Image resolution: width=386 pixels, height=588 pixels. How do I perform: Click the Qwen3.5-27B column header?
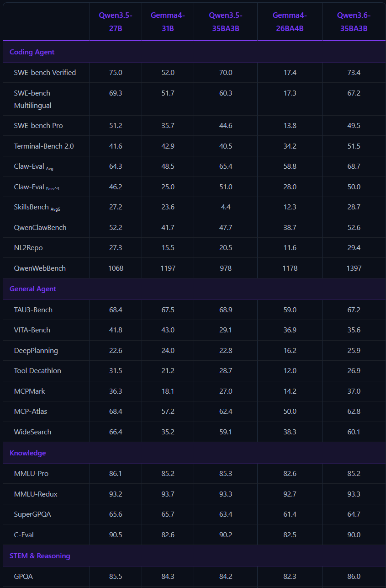[x=116, y=21]
